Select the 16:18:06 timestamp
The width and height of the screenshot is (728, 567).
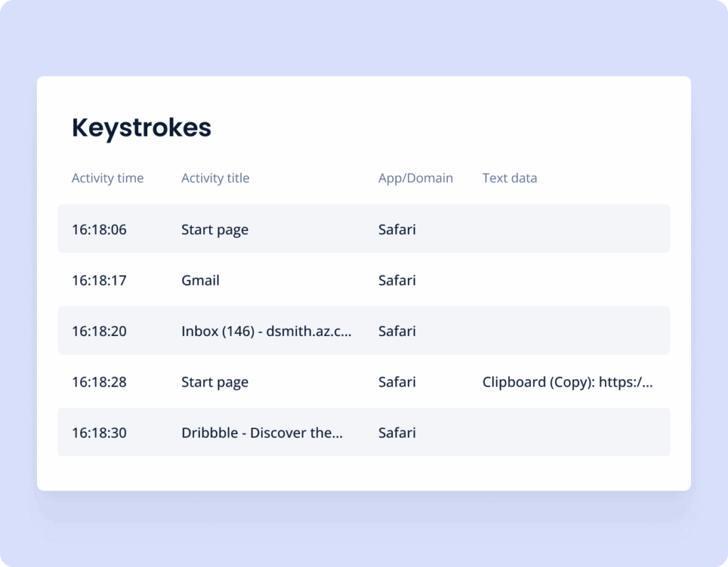tap(99, 229)
